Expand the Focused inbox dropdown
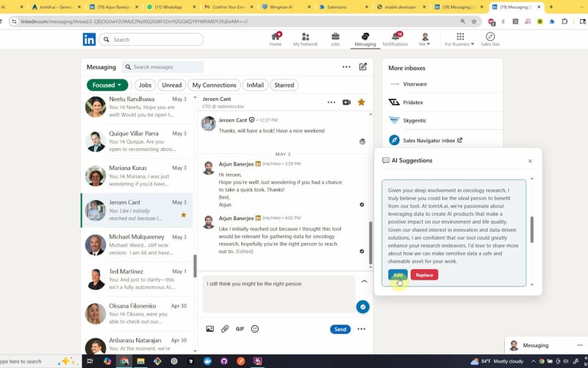 (x=107, y=85)
